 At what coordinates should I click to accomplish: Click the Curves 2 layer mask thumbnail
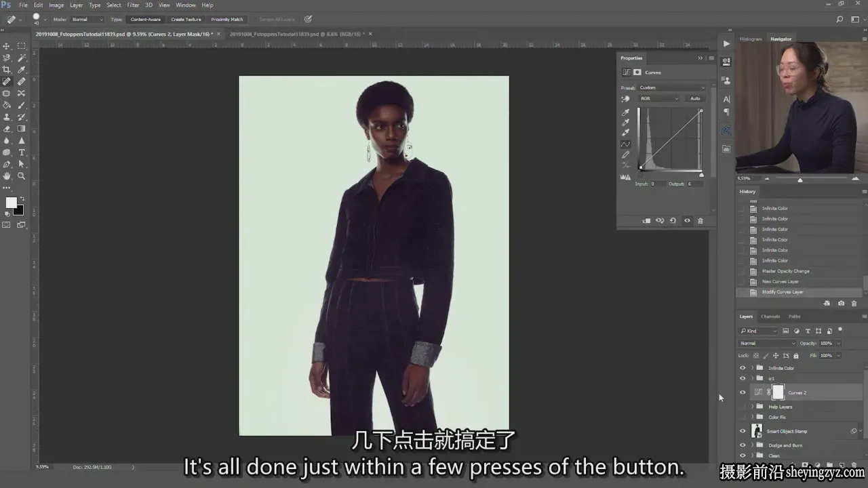[778, 392]
